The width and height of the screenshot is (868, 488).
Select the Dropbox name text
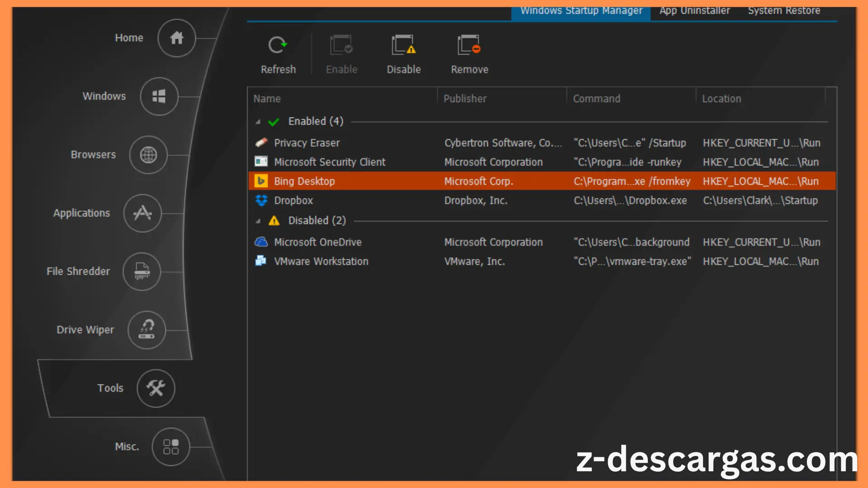point(293,200)
